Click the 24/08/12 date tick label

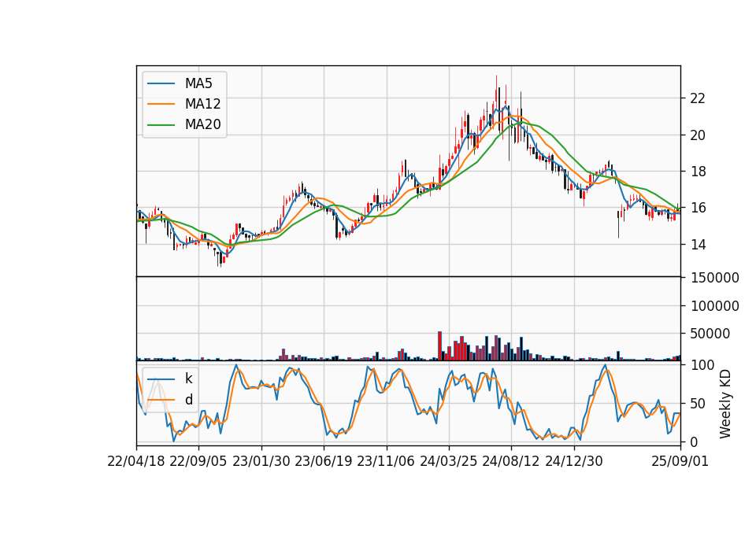tap(510, 462)
